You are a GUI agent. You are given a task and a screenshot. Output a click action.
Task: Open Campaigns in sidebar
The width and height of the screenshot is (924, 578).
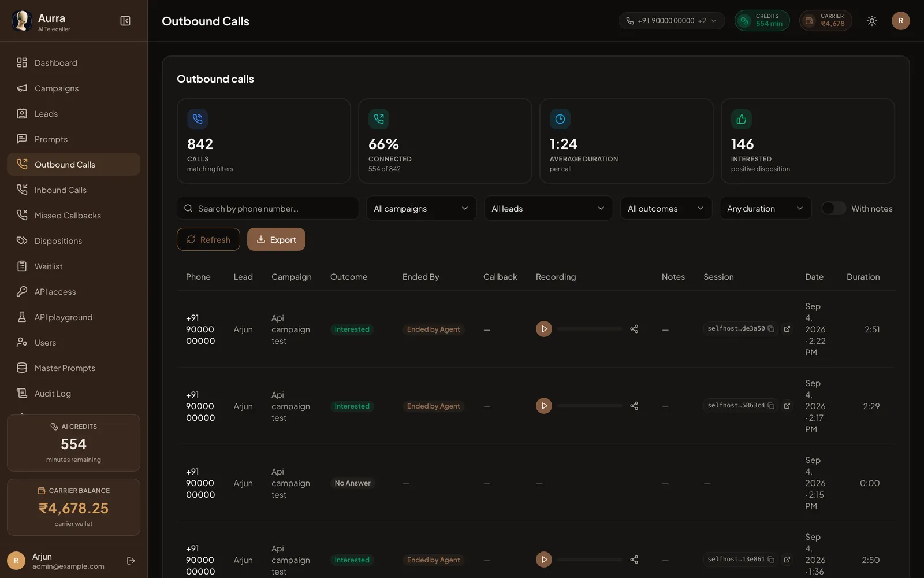click(x=73, y=88)
